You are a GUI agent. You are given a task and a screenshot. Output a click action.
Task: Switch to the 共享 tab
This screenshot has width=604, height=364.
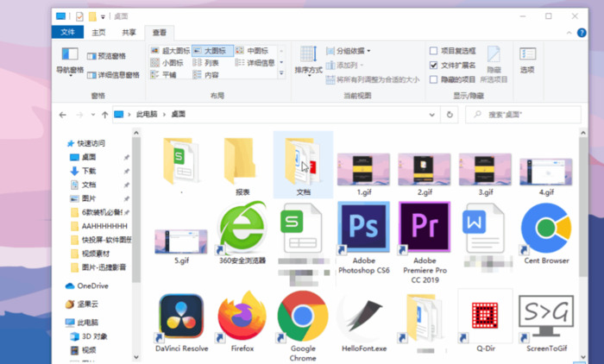129,33
